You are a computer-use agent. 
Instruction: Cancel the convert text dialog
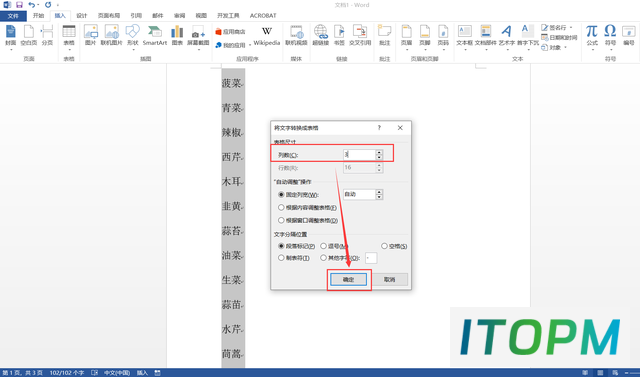(x=389, y=279)
